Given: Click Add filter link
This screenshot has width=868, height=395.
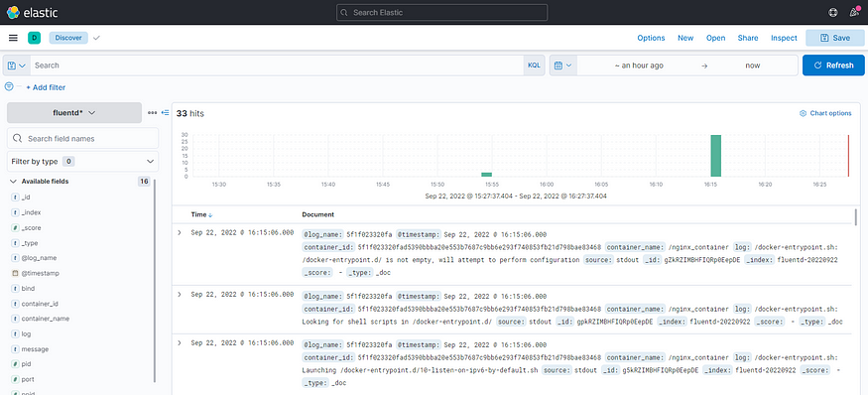Looking at the screenshot, I should [46, 87].
